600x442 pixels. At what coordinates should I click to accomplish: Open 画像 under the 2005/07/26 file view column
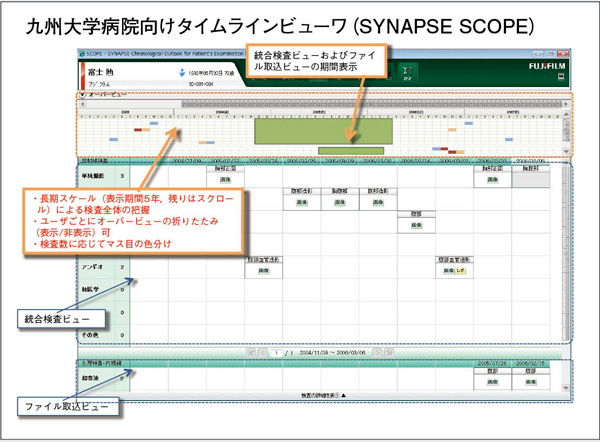click(492, 382)
